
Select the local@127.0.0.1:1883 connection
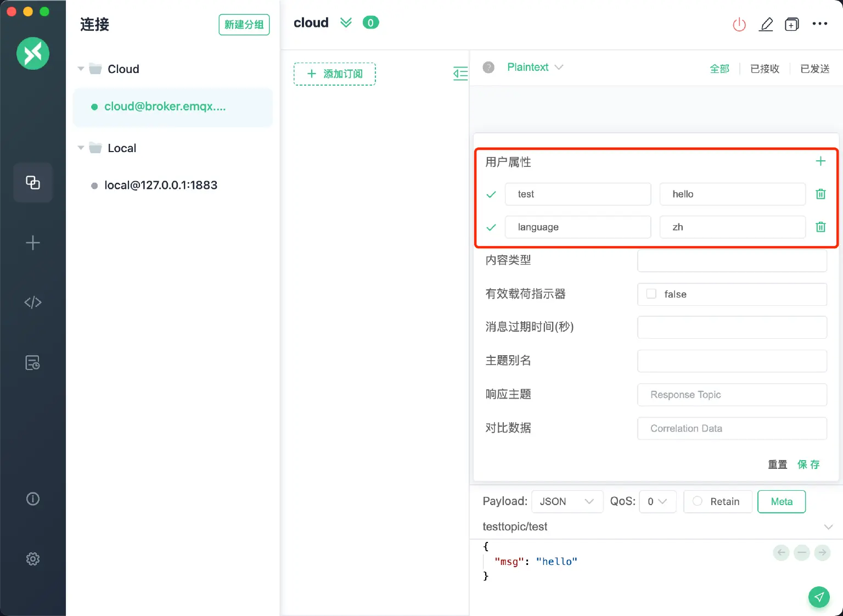[x=160, y=185]
